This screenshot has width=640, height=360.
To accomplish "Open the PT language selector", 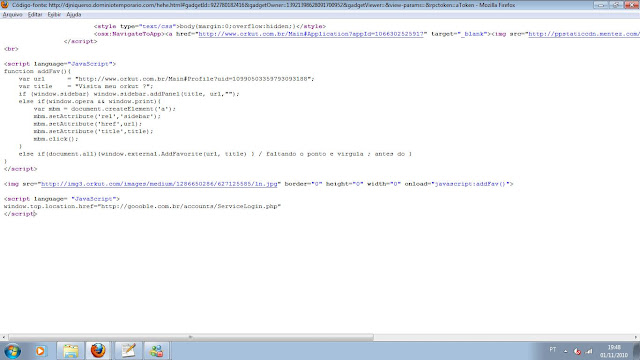I will coord(553,350).
